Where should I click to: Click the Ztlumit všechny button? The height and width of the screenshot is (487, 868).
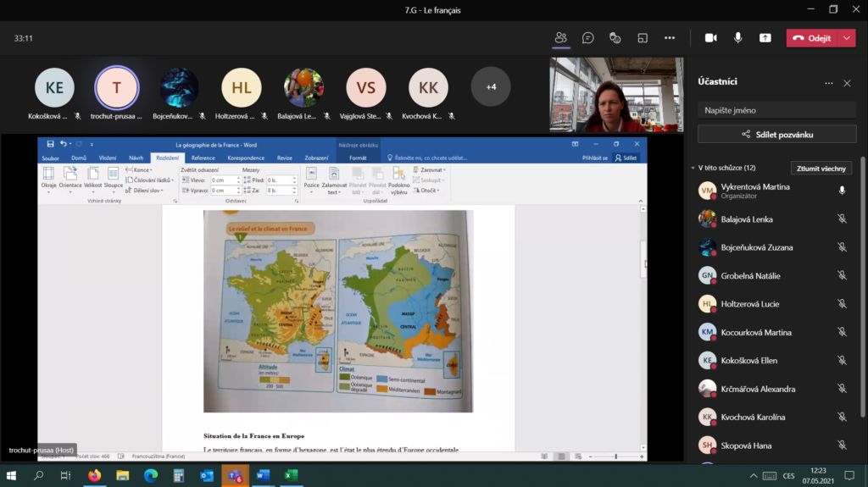821,168
